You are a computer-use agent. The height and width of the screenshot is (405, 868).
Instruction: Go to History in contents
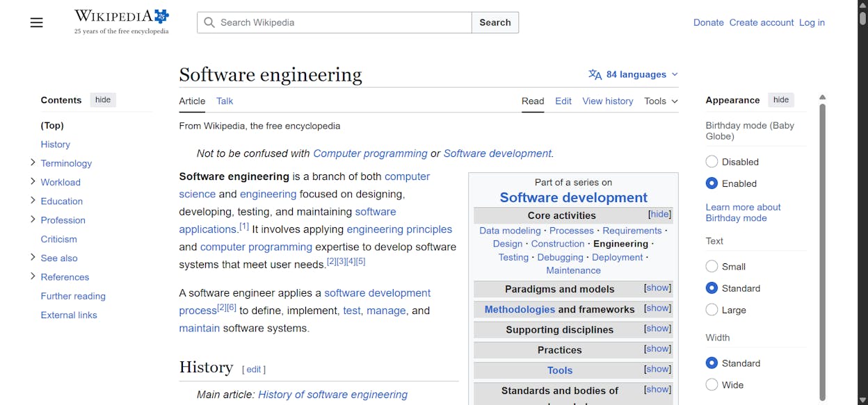(56, 144)
